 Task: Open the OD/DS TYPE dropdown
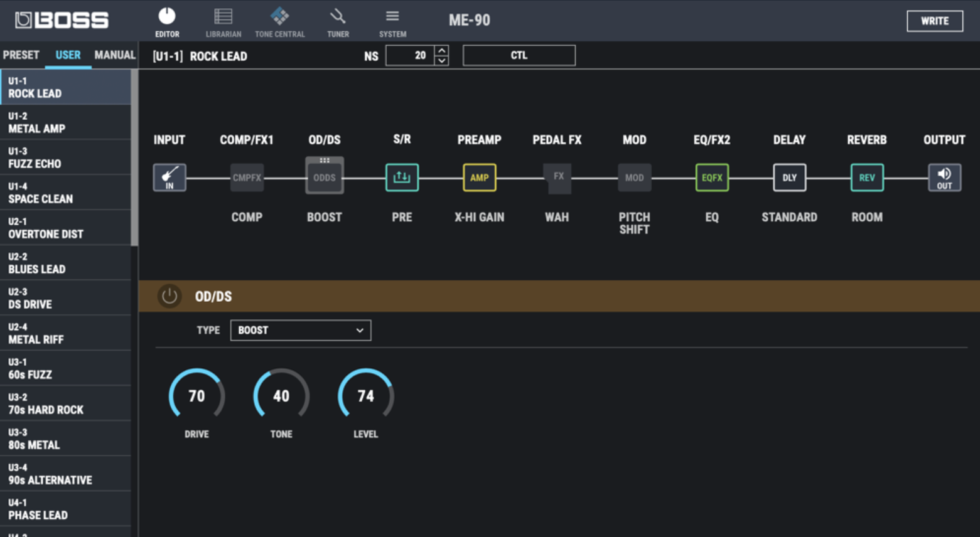point(300,330)
